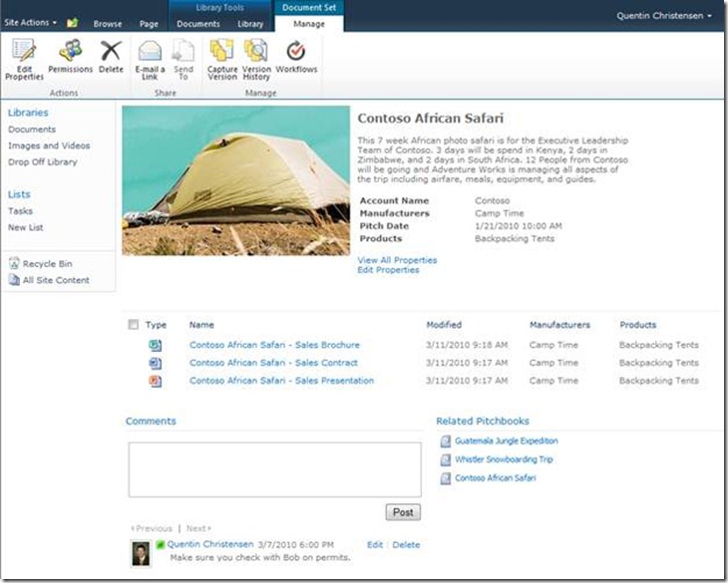The width and height of the screenshot is (728, 583).
Task: Go to the Libraries heading link
Action: click(x=28, y=113)
